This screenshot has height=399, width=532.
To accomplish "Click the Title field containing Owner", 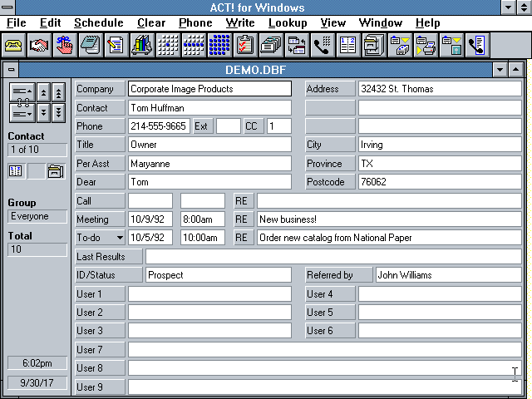I will 209,145.
